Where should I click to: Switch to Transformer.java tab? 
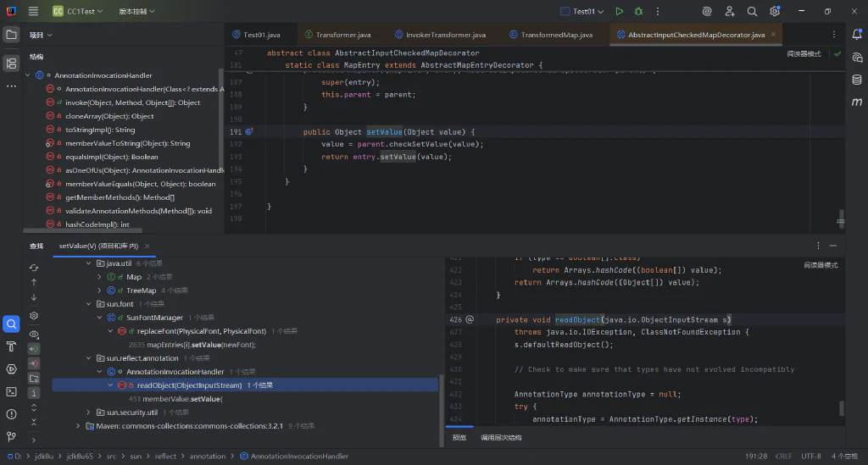[337, 34]
